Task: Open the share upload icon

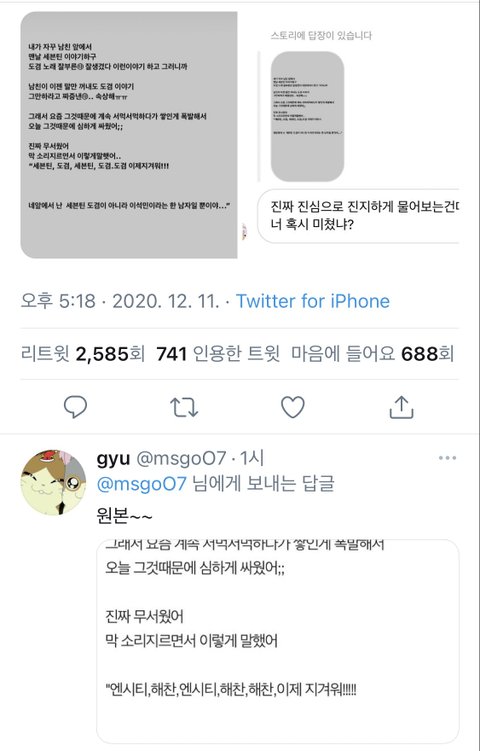Action: tap(401, 407)
